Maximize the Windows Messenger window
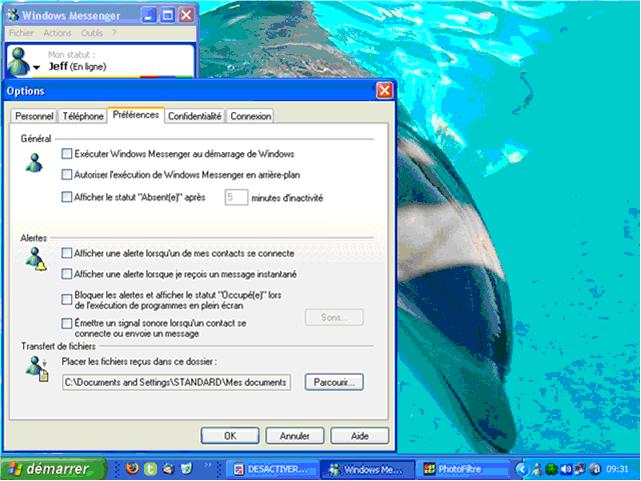 click(x=167, y=16)
